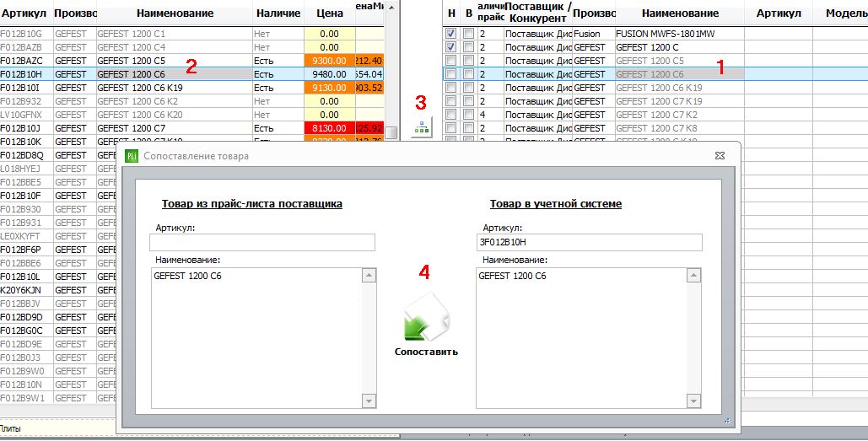Click the Артикул field containing 3F012B10H
This screenshot has height=441, width=868.
click(x=589, y=242)
